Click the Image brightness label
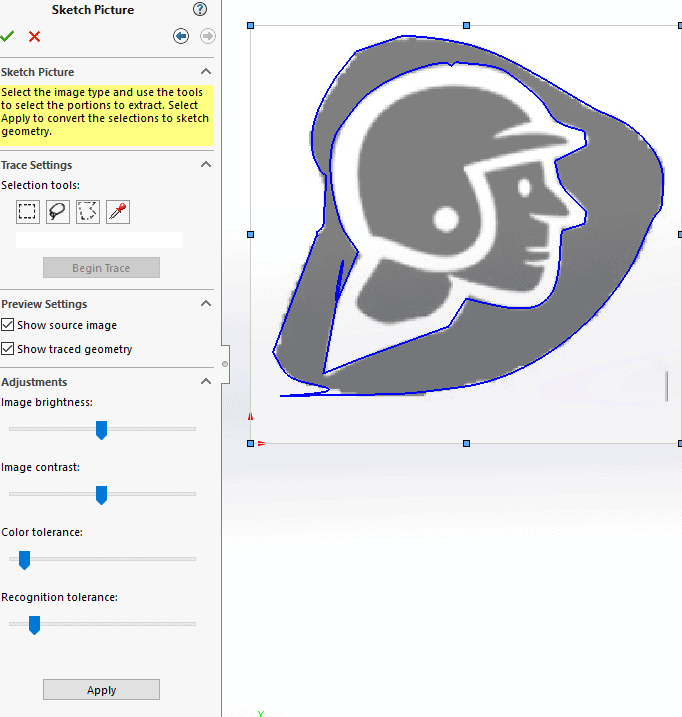 pos(47,402)
